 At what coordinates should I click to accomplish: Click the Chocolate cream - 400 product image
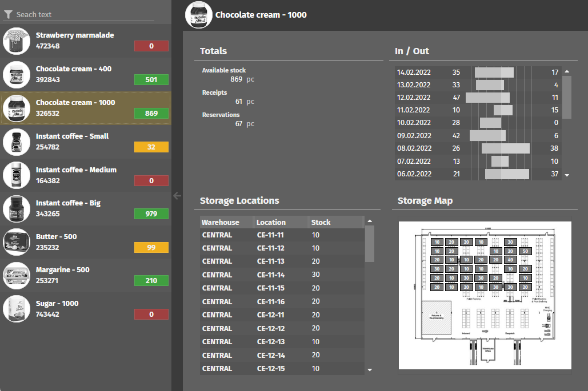point(17,74)
